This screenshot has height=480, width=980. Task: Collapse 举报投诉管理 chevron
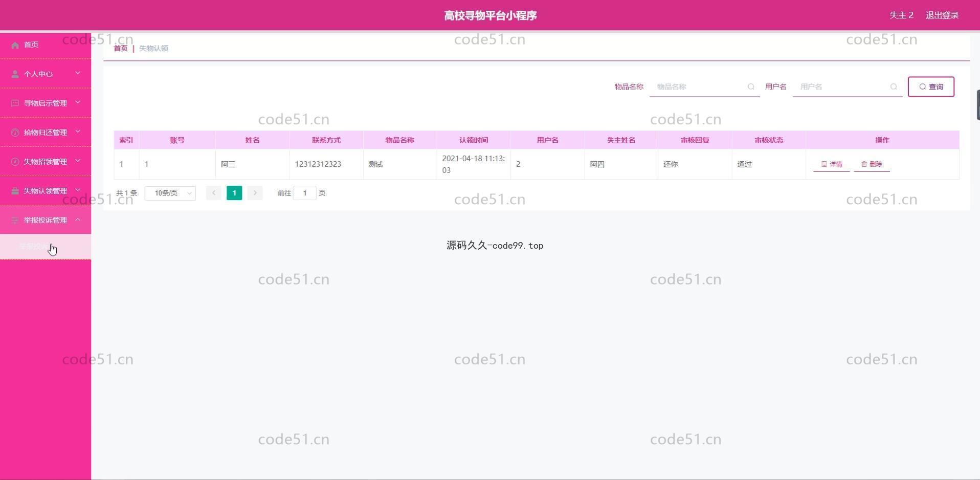coord(78,220)
